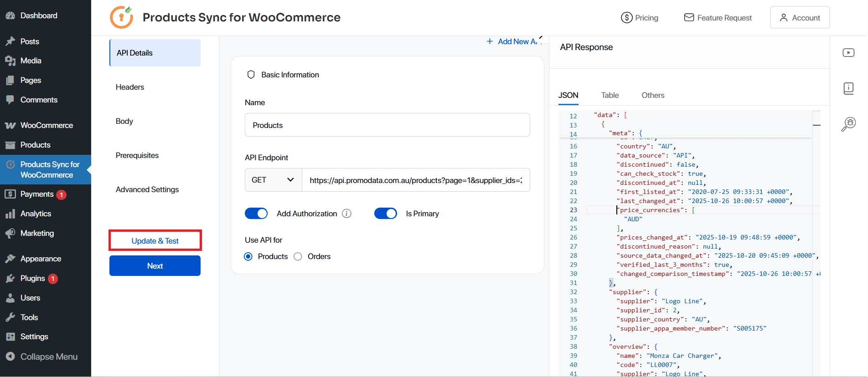Click the Products Sync plugin sidebar icon
This screenshot has width=868, height=377.
click(x=10, y=164)
